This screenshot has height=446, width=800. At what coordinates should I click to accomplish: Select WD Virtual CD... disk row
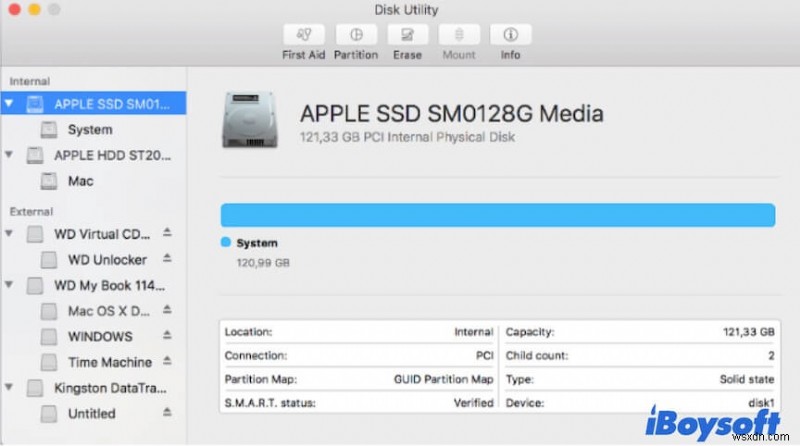tap(93, 234)
